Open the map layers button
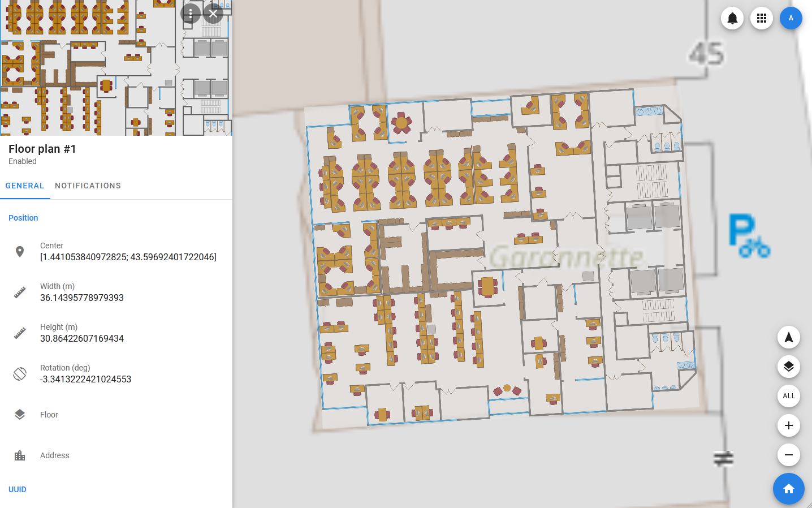 pyautogui.click(x=788, y=367)
